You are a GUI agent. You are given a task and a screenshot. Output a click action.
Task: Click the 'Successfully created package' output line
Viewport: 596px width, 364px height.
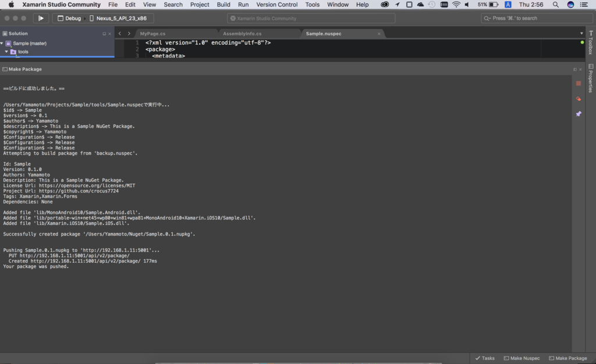tap(99, 234)
